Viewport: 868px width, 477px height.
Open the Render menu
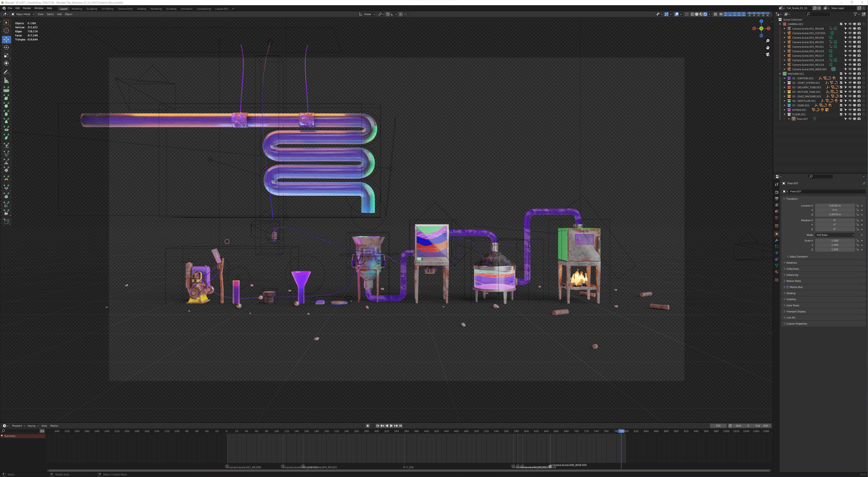27,8
